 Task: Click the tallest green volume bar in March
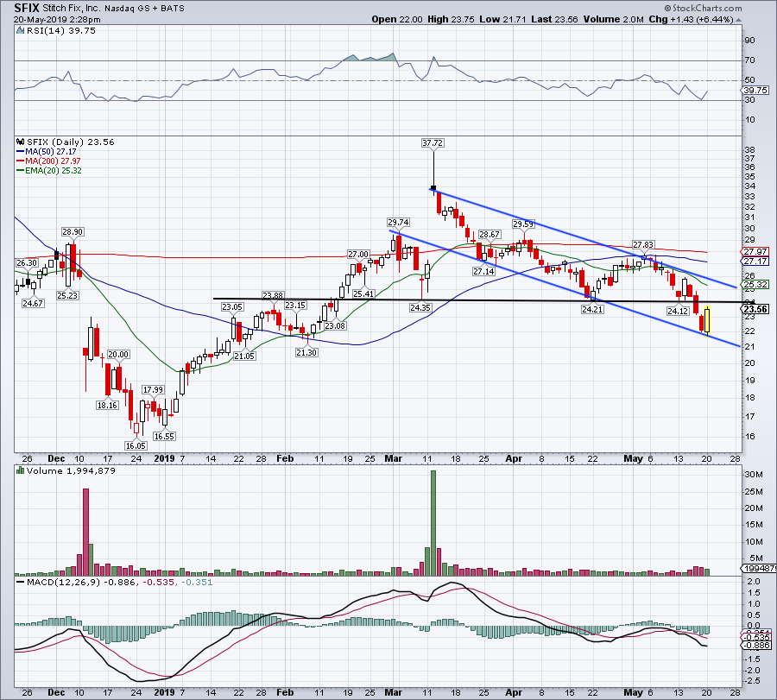pos(433,523)
